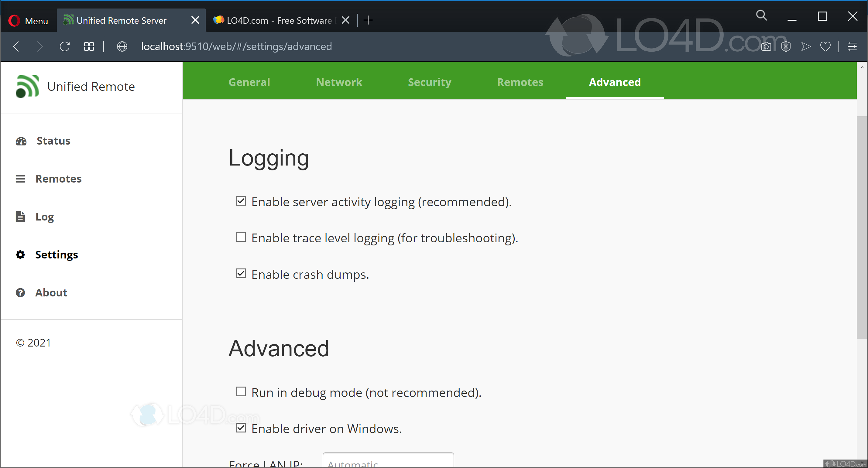Open About via the question mark icon
Screen dimensions: 868x468
(21, 293)
